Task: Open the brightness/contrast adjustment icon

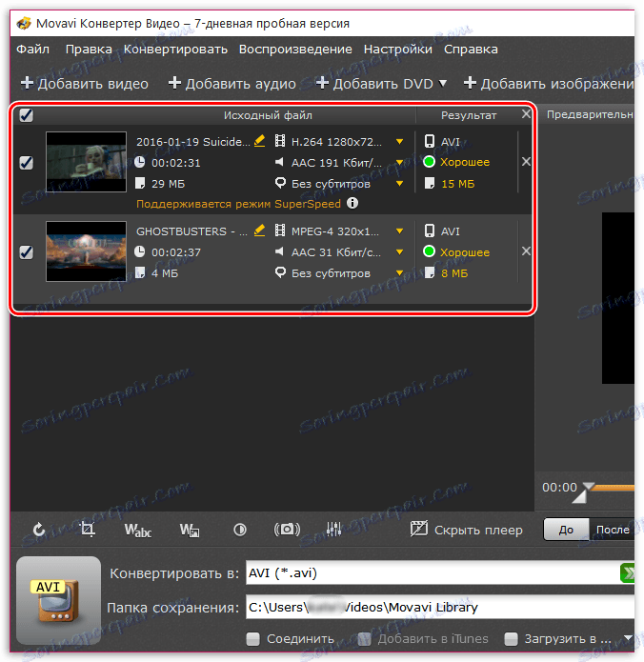Action: click(x=240, y=530)
